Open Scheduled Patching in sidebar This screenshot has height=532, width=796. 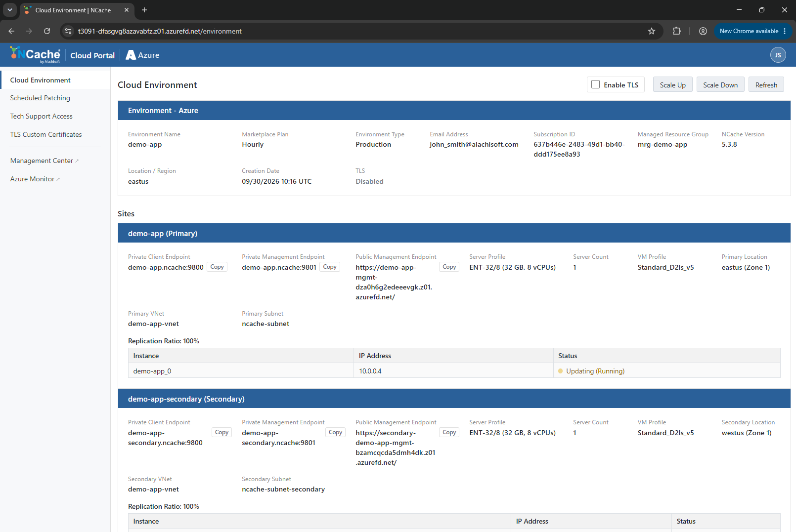click(40, 98)
